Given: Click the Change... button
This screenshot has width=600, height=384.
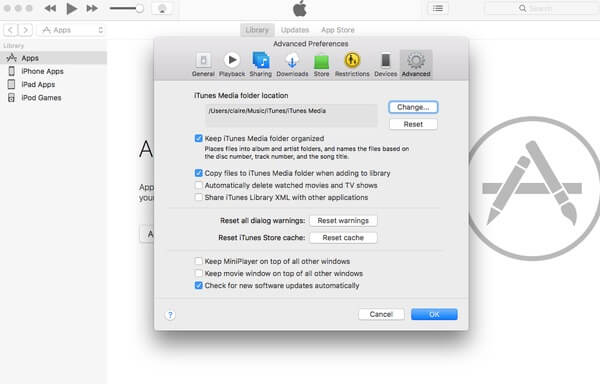Looking at the screenshot, I should click(413, 107).
